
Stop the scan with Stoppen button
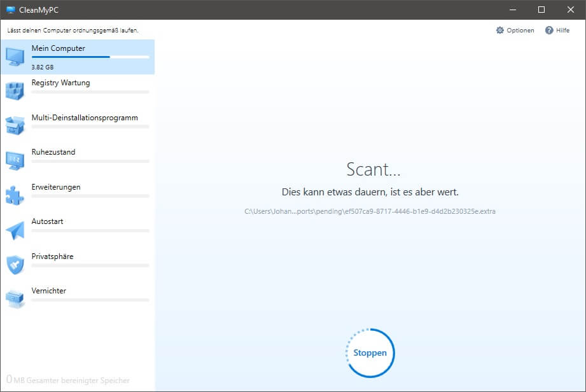pyautogui.click(x=370, y=353)
